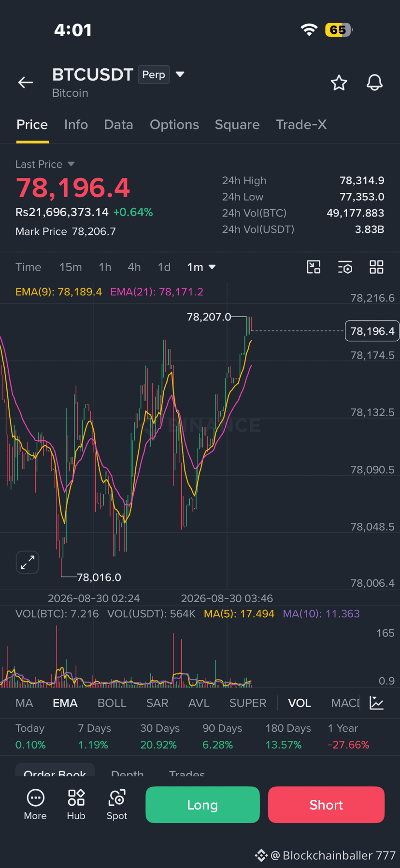Viewport: 400px width, 868px height.
Task: Open the Options tab
Action: point(174,125)
